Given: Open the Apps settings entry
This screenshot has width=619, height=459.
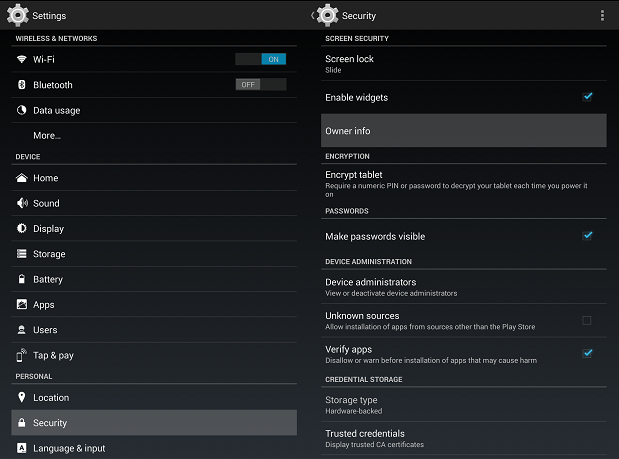Looking at the screenshot, I should (x=154, y=304).
